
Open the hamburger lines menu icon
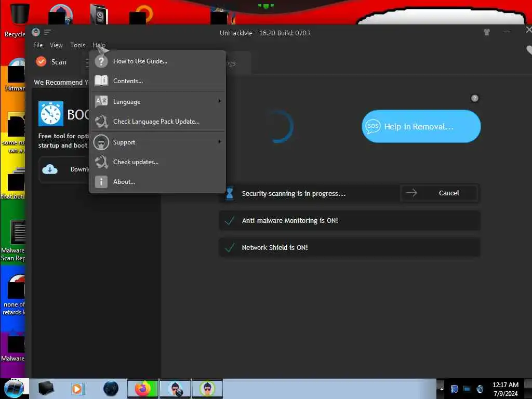(47, 32)
